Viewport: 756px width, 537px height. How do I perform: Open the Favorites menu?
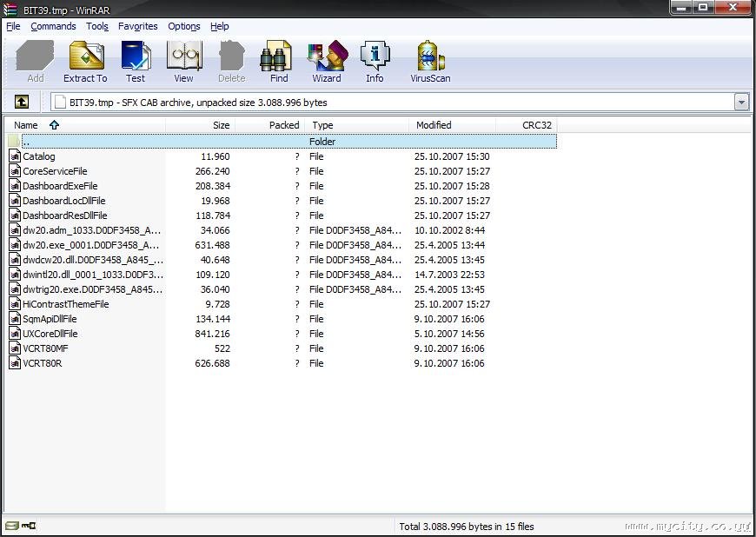tap(138, 27)
